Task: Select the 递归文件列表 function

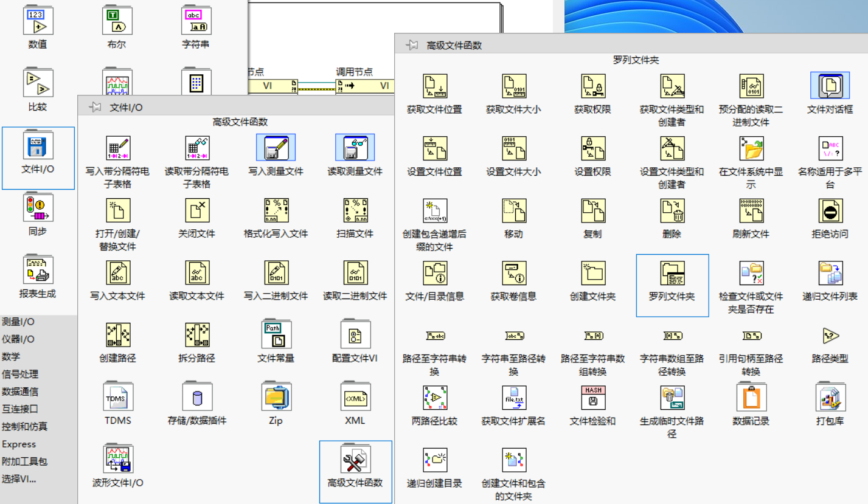Action: pos(830,274)
